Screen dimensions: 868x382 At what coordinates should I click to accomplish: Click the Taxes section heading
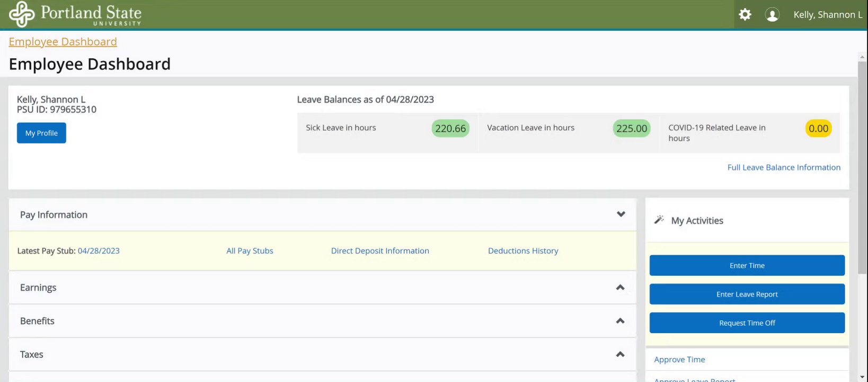(32, 354)
